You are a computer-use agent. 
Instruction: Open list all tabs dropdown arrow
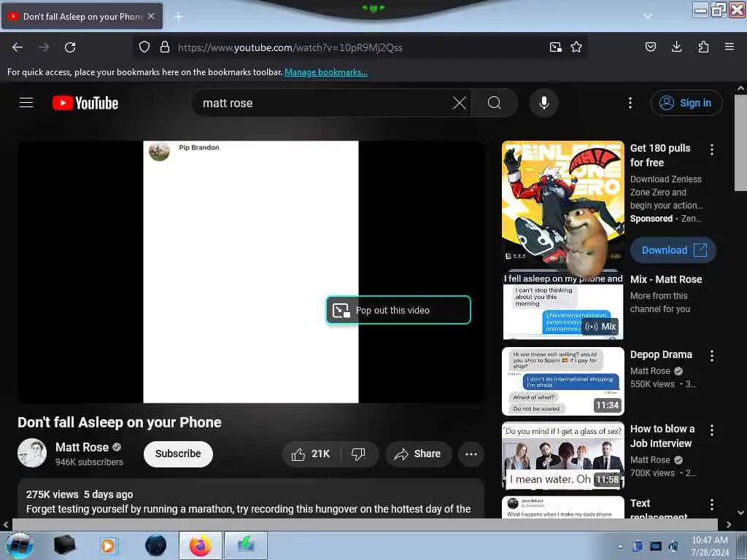point(648,16)
